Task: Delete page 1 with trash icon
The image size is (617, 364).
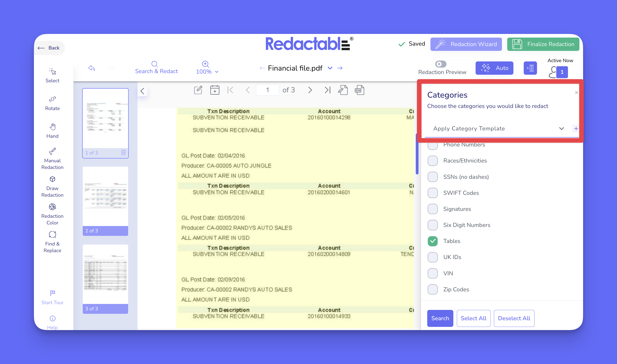Action: 123,153
